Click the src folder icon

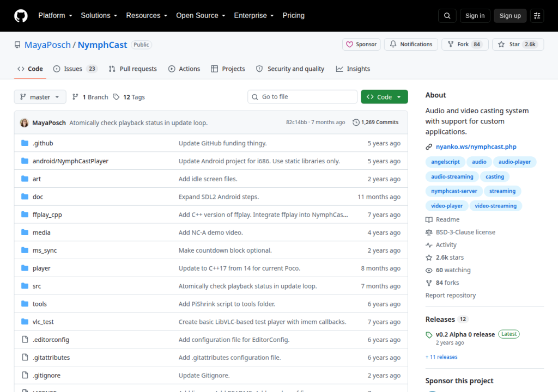(25, 286)
